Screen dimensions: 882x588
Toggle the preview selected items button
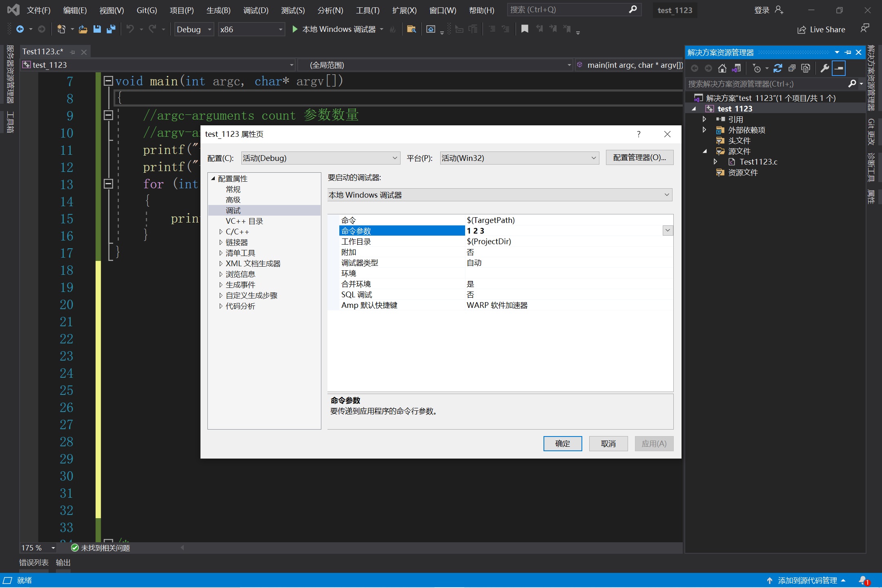pos(838,68)
